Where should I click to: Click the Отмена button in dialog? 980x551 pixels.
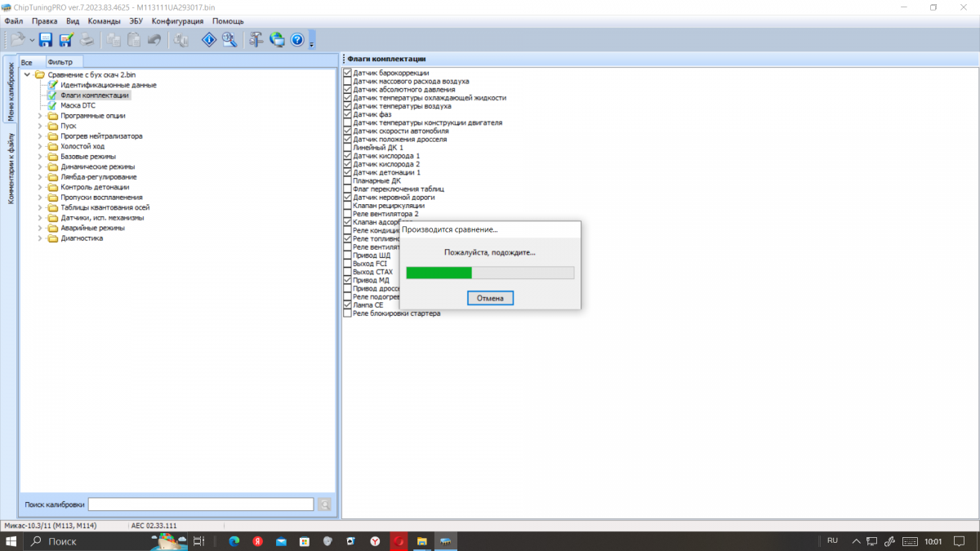[491, 298]
